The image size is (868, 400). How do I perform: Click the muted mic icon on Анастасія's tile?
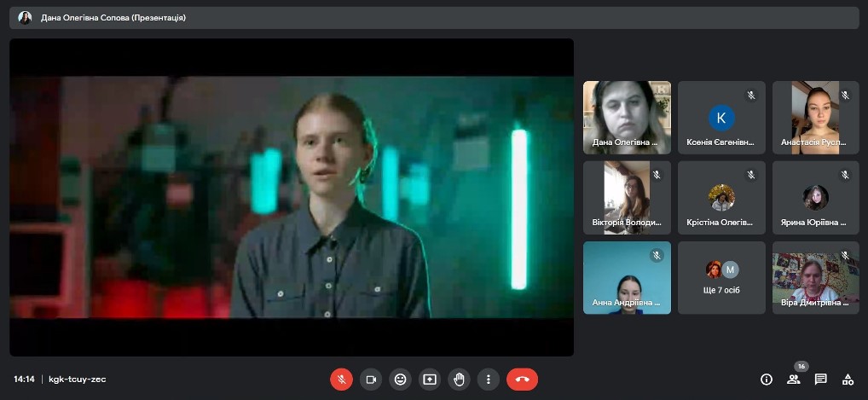pyautogui.click(x=845, y=96)
